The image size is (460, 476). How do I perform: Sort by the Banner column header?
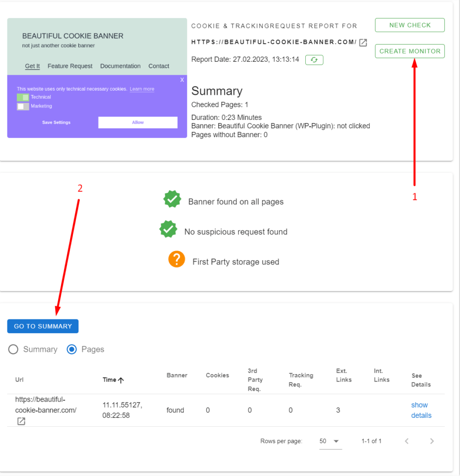(x=177, y=375)
